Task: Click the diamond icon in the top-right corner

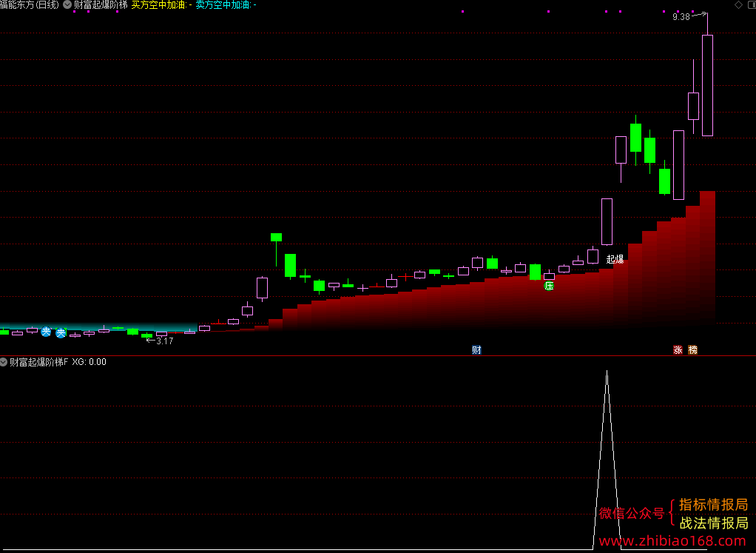Action: (x=738, y=5)
